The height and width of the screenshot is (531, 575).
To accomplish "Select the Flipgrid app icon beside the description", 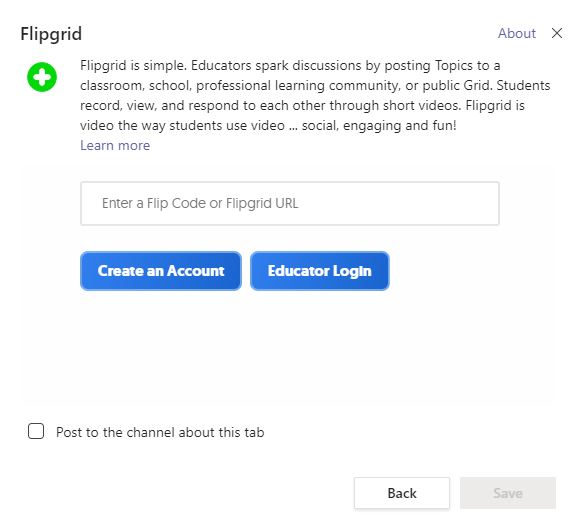I will (x=42, y=77).
